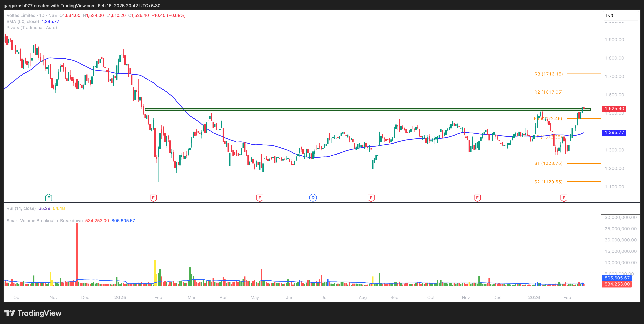
Task: Click the red earnings marker in November 2025
Action: (477, 198)
